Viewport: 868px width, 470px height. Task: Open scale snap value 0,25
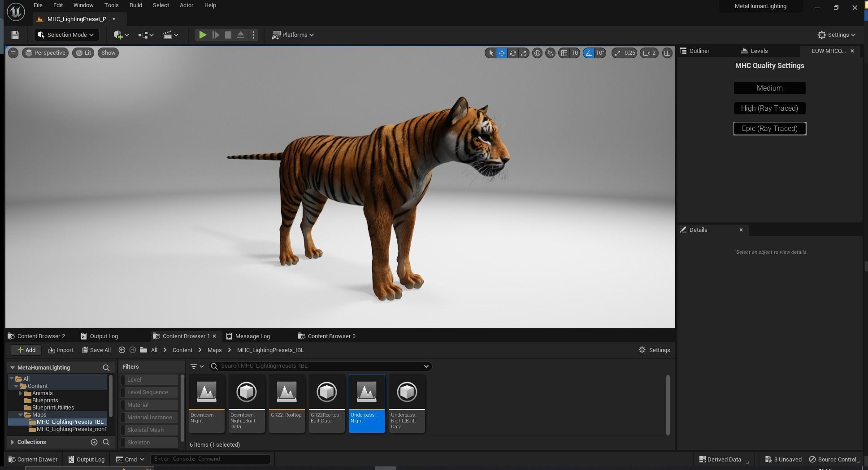(x=630, y=53)
